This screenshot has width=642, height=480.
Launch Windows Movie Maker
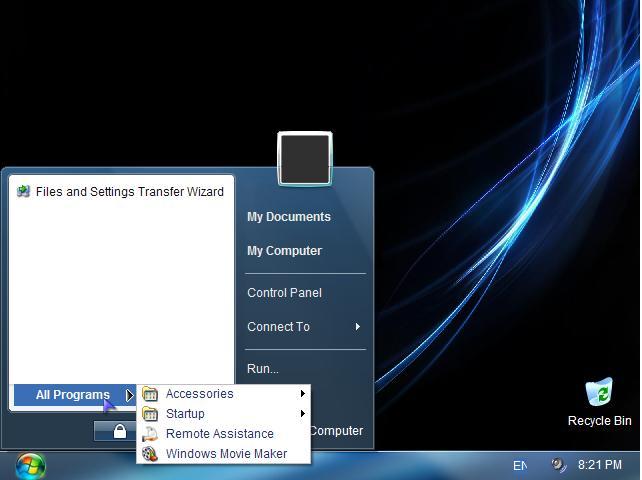pyautogui.click(x=224, y=454)
